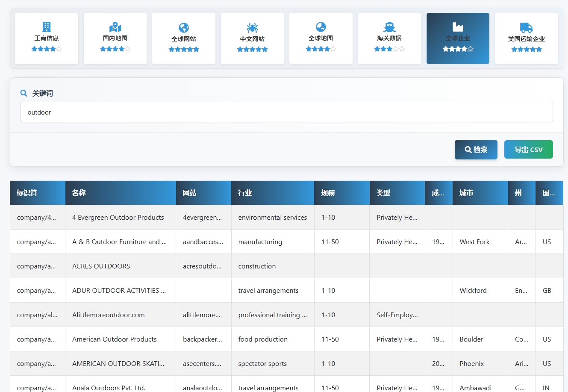Click the aandbacces... website cell

pyautogui.click(x=203, y=242)
